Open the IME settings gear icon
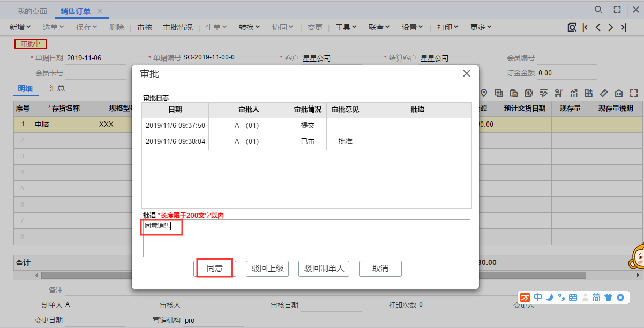Viewport: 644px width, 328px height. pyautogui.click(x=620, y=298)
